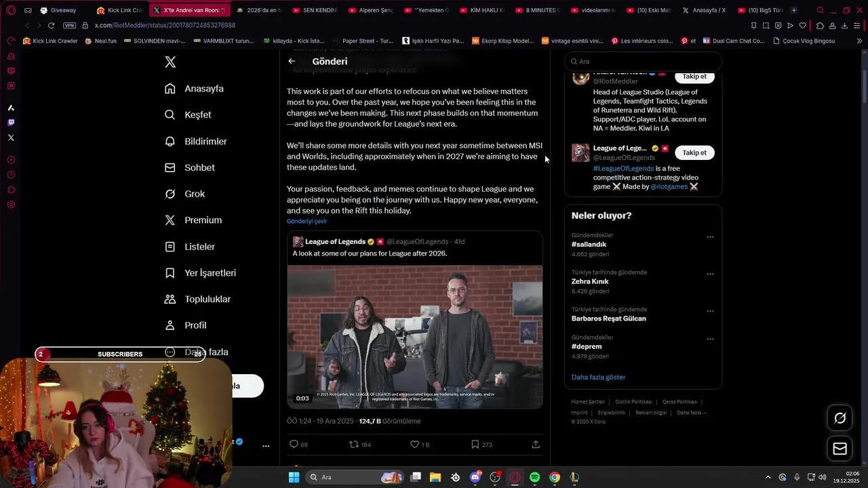The height and width of the screenshot is (488, 868).
Task: Click the X logo in the sidebar
Action: point(170,62)
